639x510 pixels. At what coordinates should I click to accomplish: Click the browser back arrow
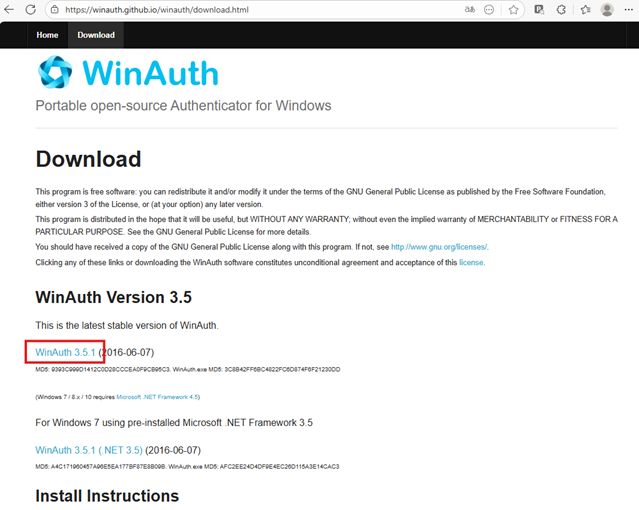(10, 10)
